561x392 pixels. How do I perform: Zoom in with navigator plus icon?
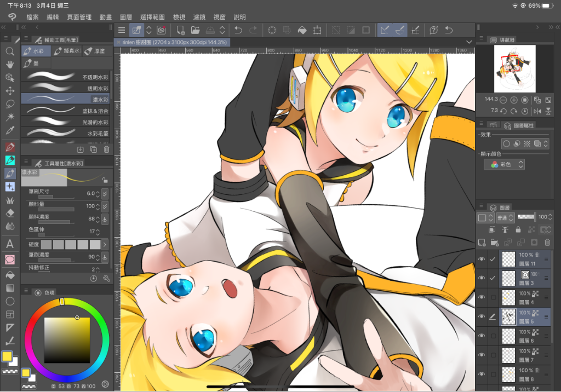pyautogui.click(x=514, y=100)
